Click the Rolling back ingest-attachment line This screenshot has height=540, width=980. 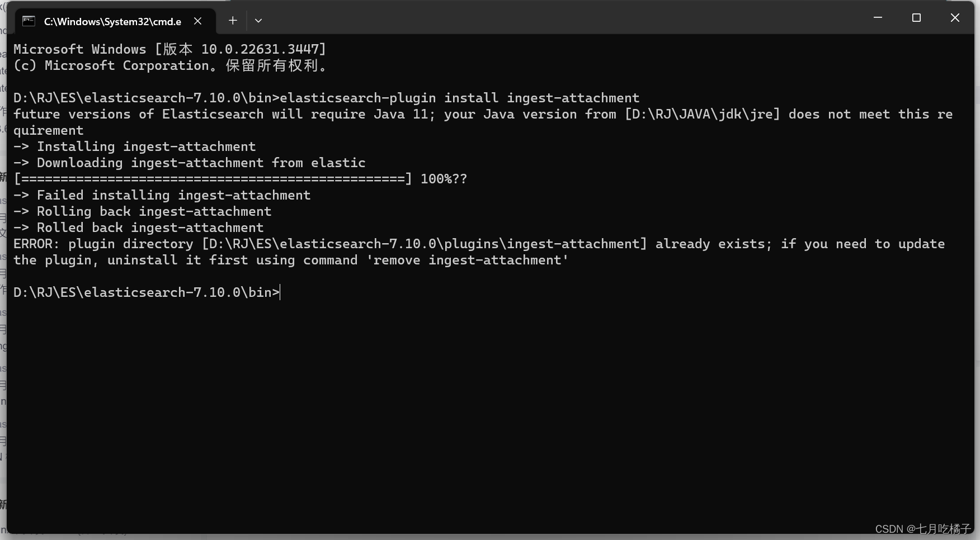pyautogui.click(x=143, y=211)
